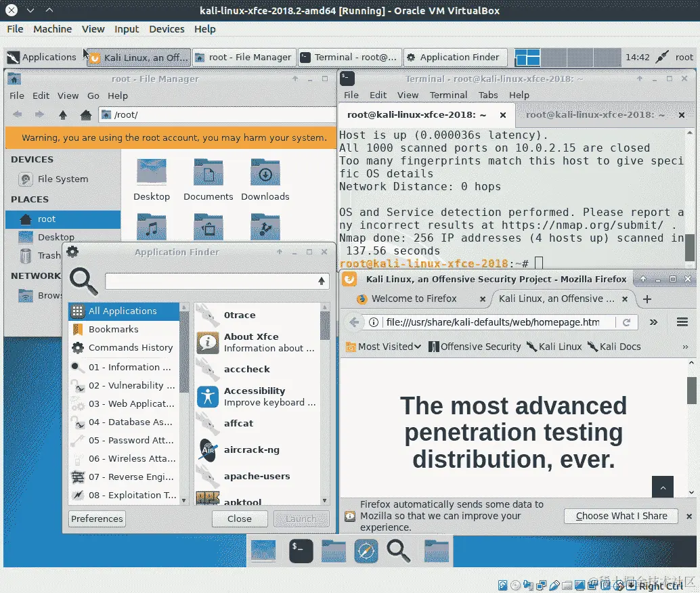Image resolution: width=700 pixels, height=593 pixels.
Task: Switch to Kali Linux Firefox taskbar entry
Action: 138,57
